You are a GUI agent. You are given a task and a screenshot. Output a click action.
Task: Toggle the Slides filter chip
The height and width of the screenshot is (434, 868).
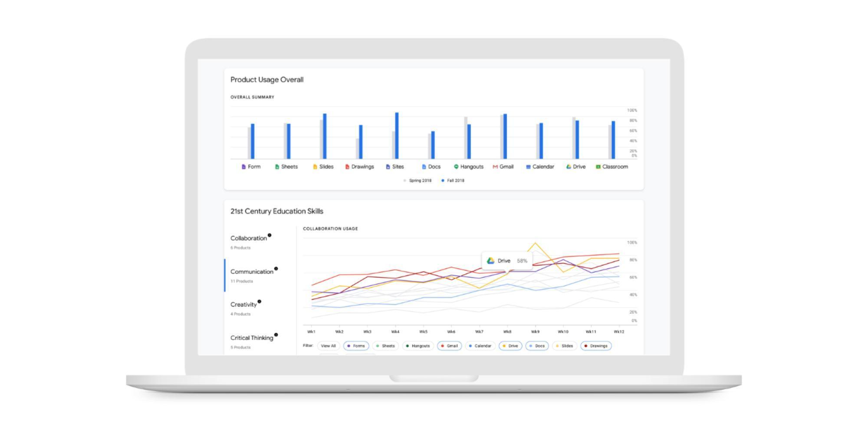[564, 346]
